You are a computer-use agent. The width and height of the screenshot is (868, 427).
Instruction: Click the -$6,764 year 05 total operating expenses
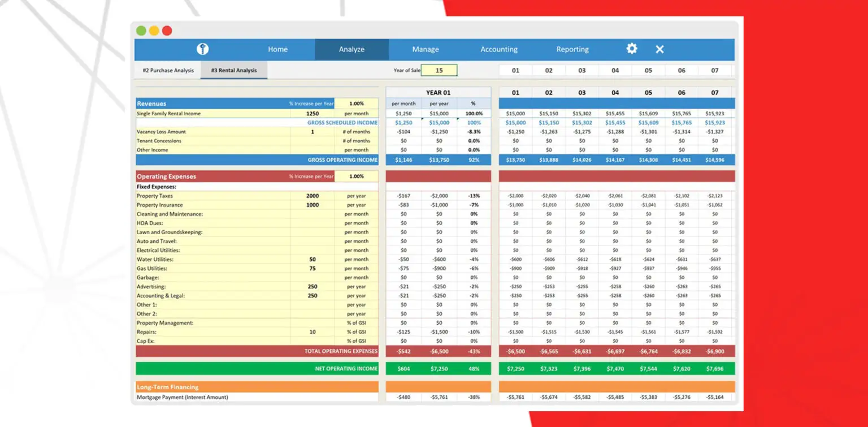coord(648,351)
